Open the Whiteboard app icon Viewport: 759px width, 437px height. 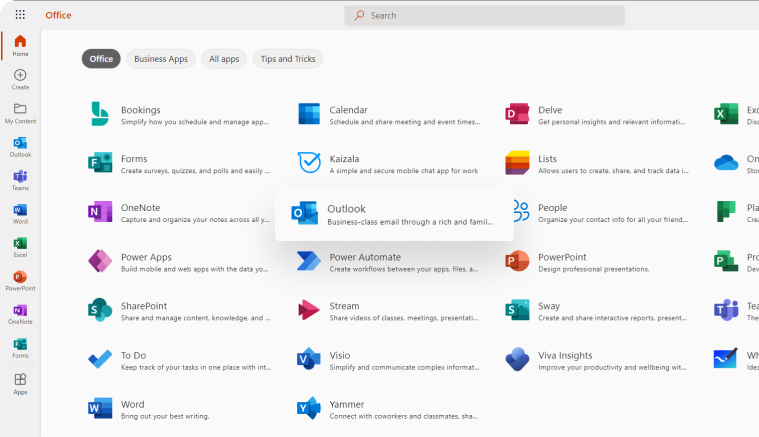(726, 360)
